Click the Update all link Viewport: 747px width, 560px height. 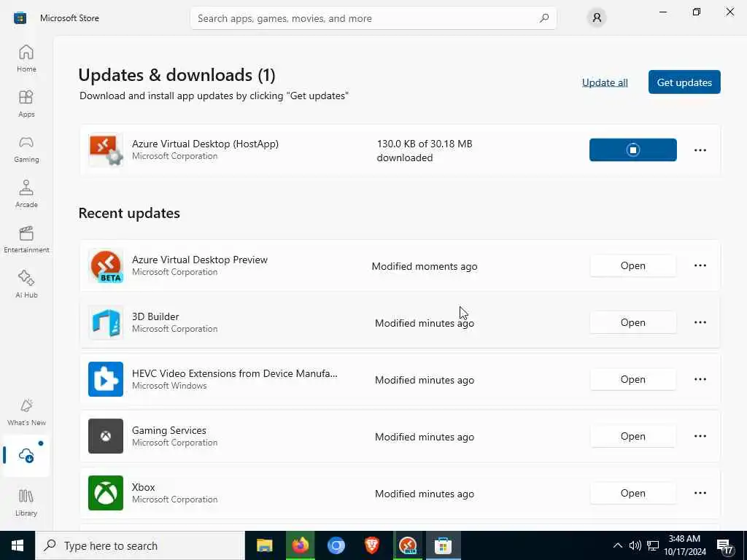tap(605, 82)
